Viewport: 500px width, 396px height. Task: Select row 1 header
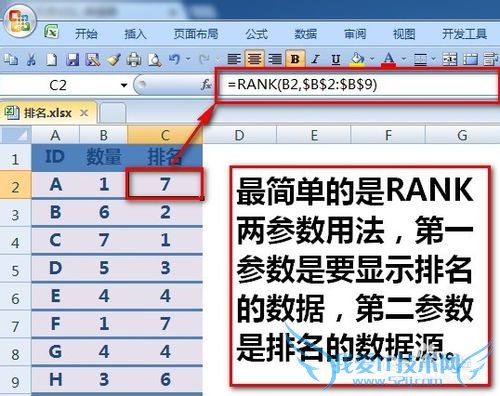[x=15, y=159]
